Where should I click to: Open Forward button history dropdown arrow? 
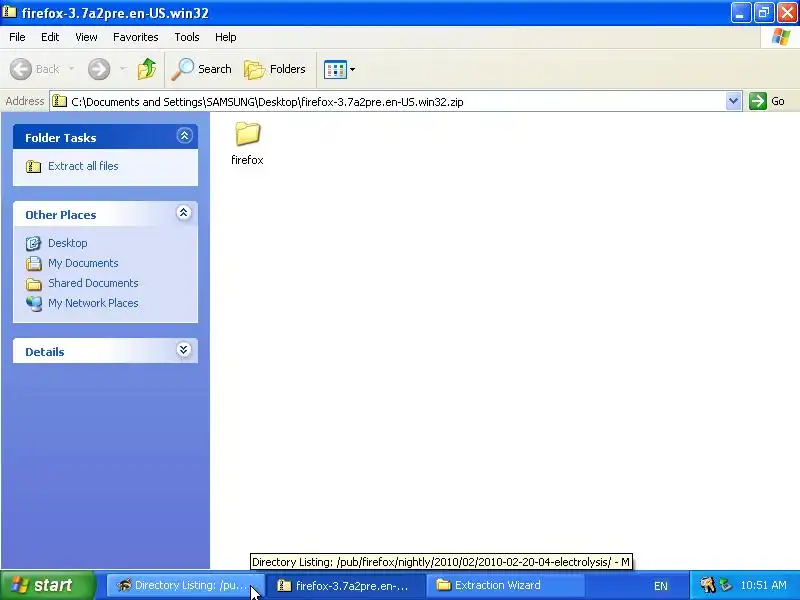tap(122, 68)
